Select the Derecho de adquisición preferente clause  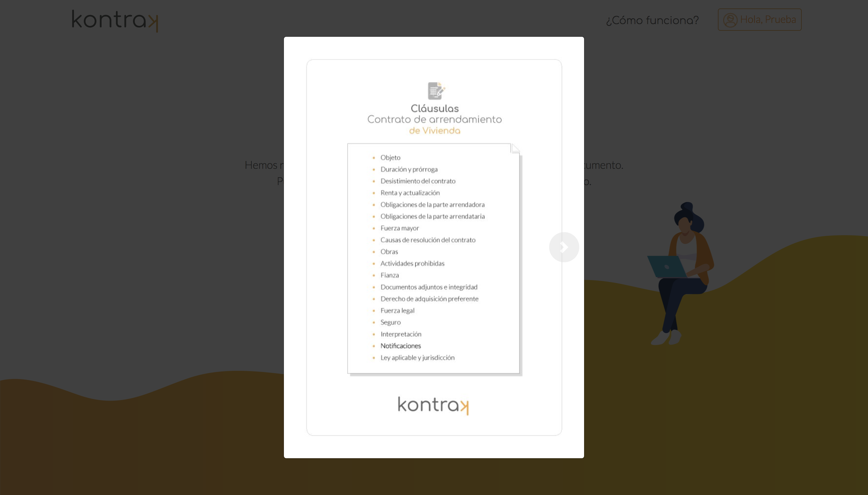tap(429, 299)
